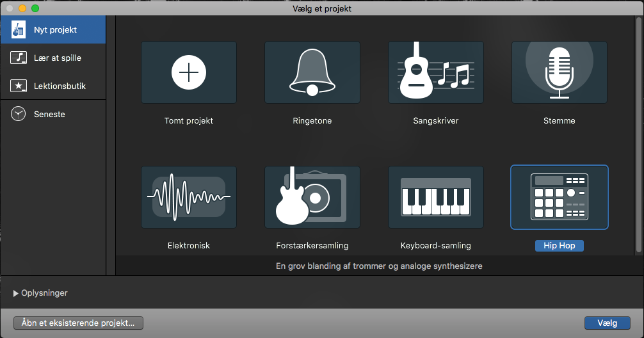Click the Vælg button

click(607, 323)
